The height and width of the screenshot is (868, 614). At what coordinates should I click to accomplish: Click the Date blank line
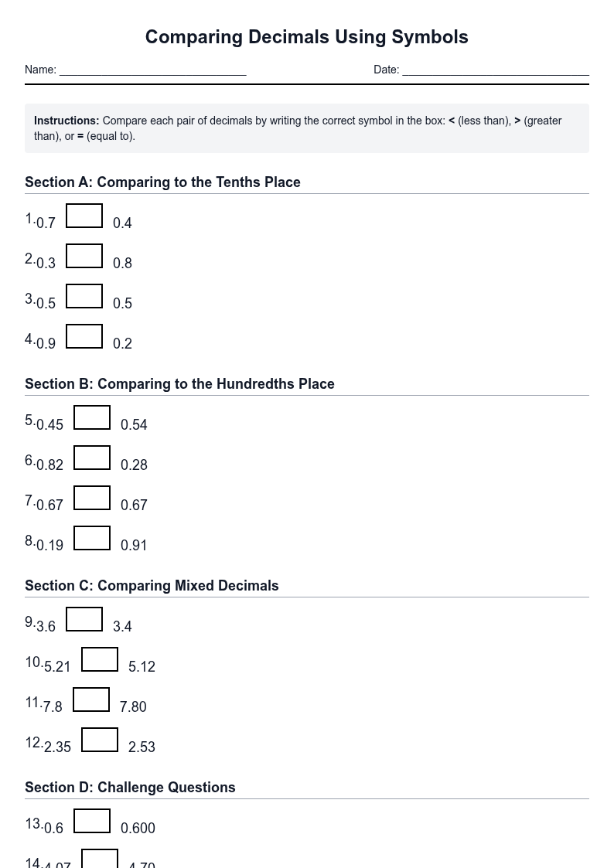496,70
